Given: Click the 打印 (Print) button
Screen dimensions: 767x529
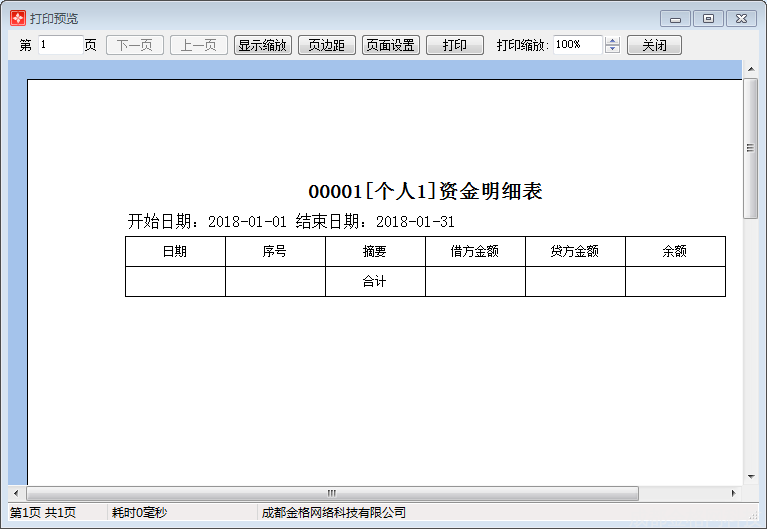Looking at the screenshot, I should [455, 45].
